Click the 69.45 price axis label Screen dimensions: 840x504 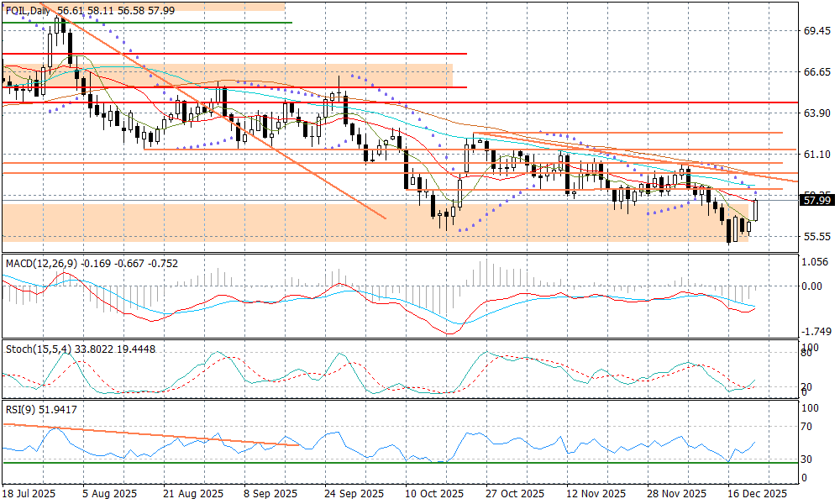click(x=816, y=31)
